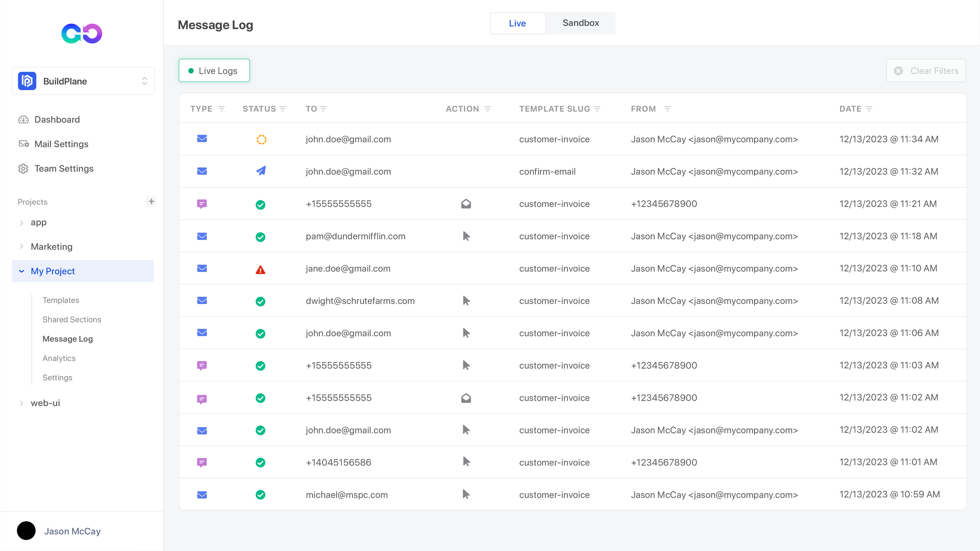Click the opened-envelope action icon at 11:21 AM
The height and width of the screenshot is (551, 980).
(466, 204)
